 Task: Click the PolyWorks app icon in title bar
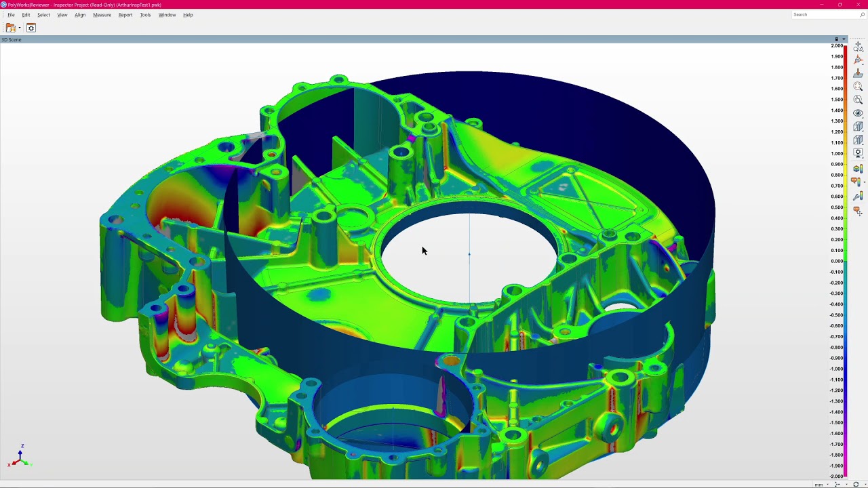(3, 5)
